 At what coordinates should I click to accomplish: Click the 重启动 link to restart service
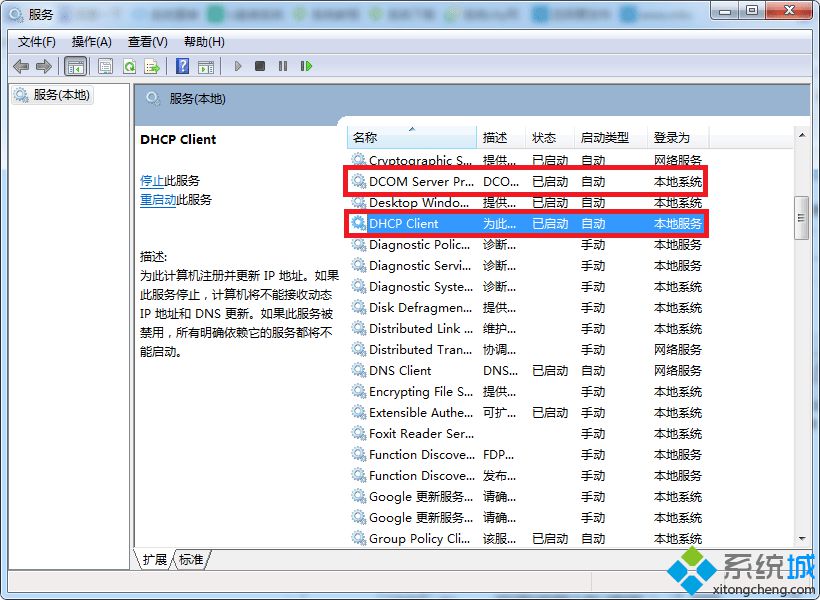pyautogui.click(x=157, y=200)
